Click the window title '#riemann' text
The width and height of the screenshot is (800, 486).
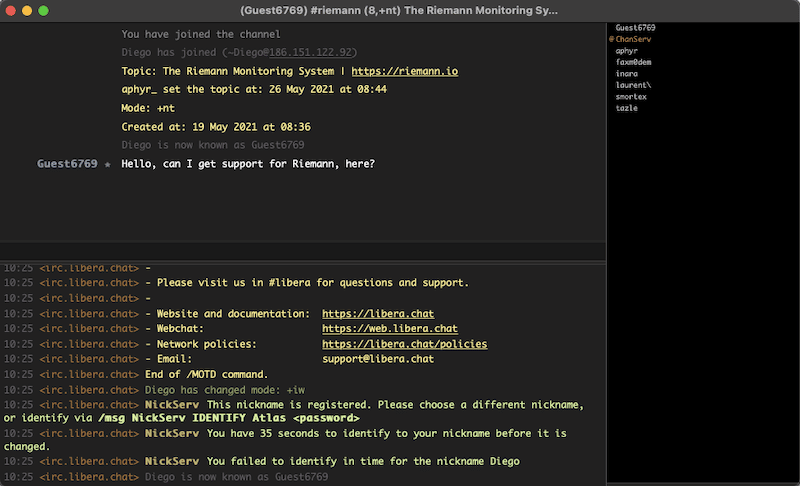tap(335, 11)
